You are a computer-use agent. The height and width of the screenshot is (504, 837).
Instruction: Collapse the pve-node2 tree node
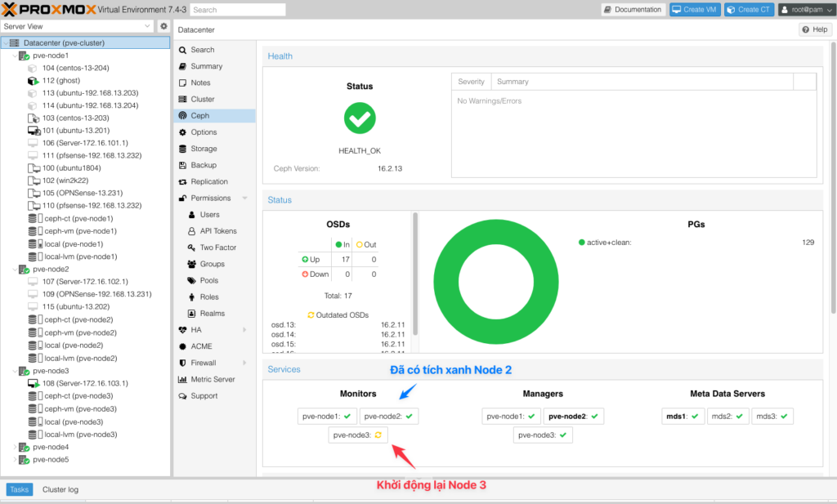click(15, 270)
